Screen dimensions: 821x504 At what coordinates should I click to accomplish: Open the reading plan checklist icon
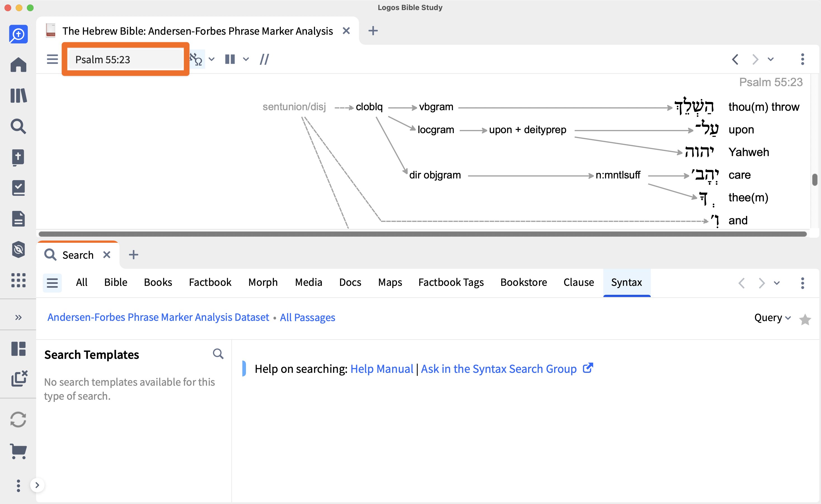tap(18, 188)
